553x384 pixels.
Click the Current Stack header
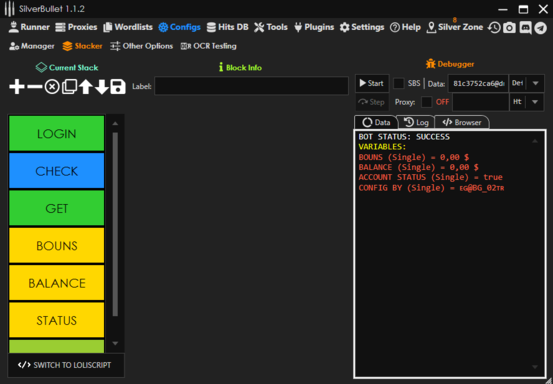(x=67, y=68)
